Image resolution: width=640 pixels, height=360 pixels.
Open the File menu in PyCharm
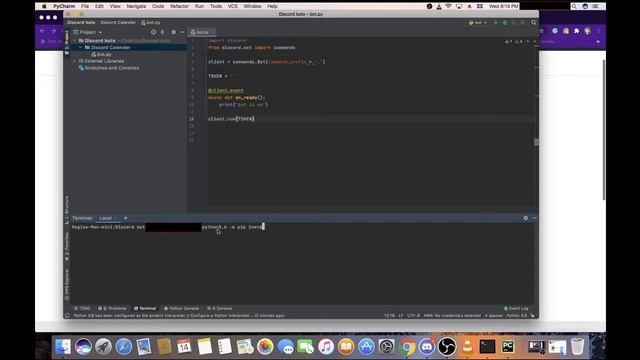click(x=84, y=6)
